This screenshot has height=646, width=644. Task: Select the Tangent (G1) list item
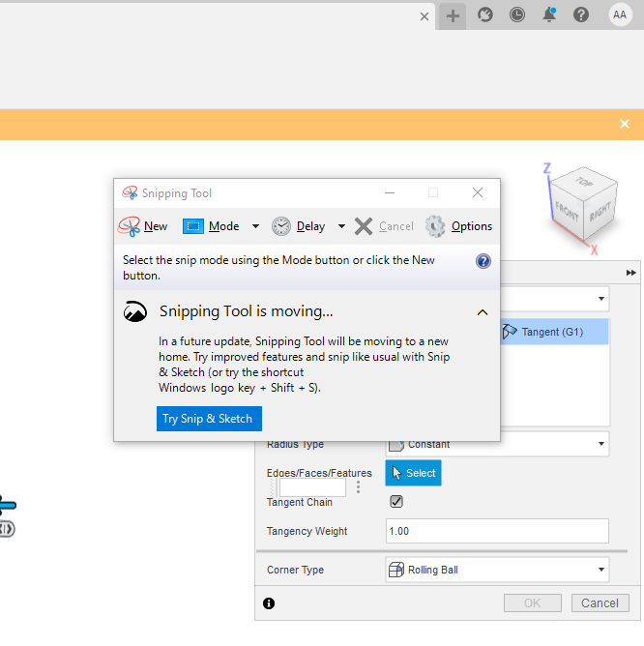[x=554, y=332]
